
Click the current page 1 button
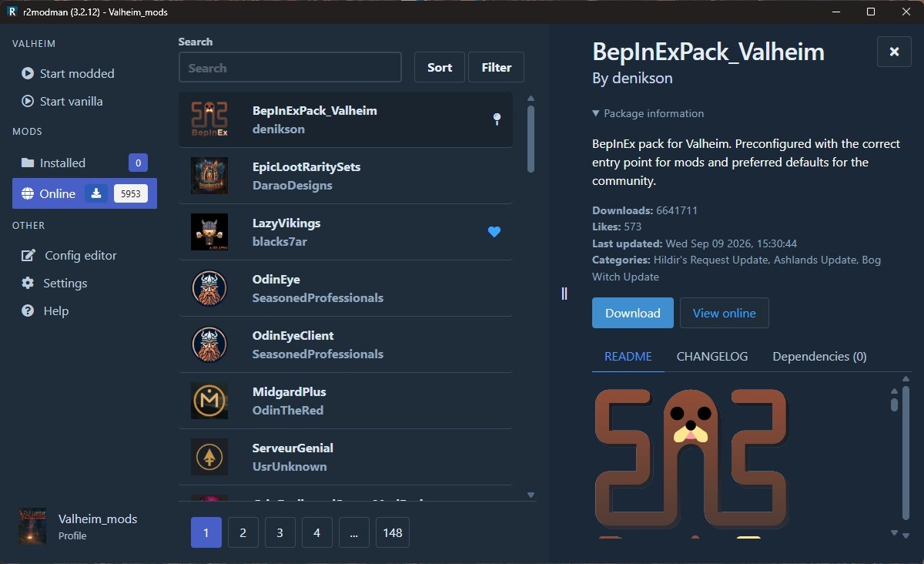pos(206,532)
